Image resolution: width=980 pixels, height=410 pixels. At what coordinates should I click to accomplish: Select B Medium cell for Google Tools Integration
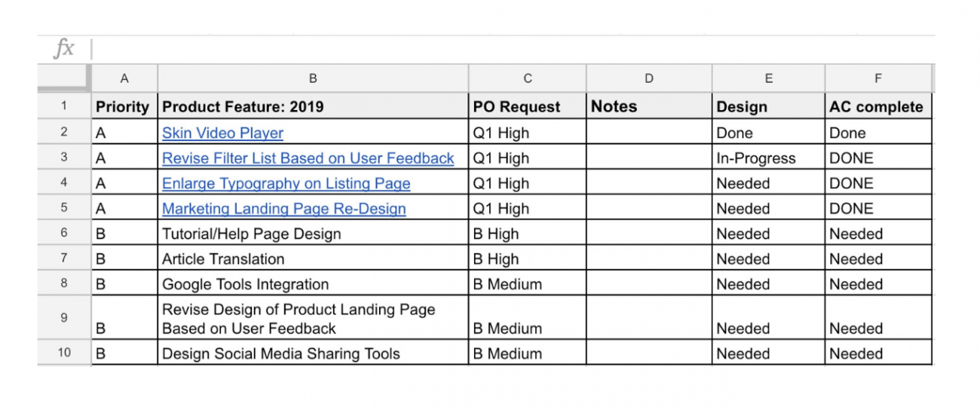coord(528,284)
